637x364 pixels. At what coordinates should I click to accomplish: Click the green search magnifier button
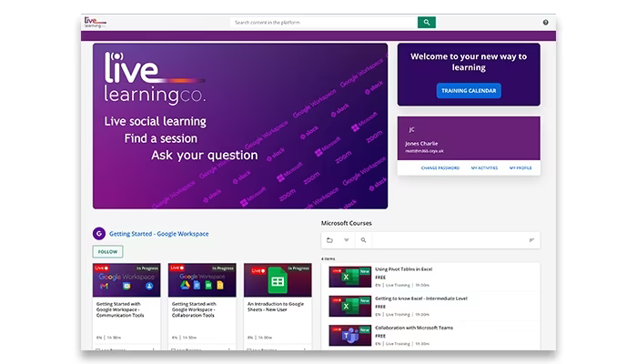(x=427, y=23)
